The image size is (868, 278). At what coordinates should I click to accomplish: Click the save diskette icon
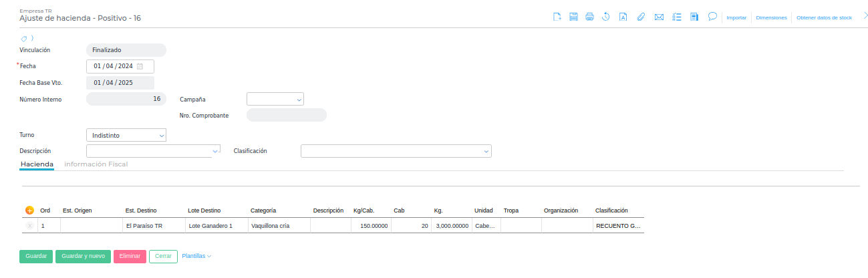573,17
